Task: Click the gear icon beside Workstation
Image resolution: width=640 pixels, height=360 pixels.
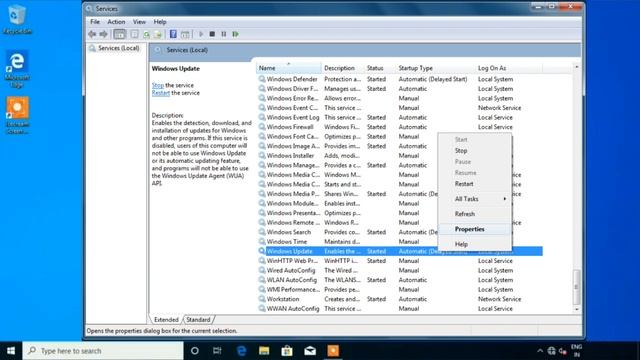Action: coord(262,299)
